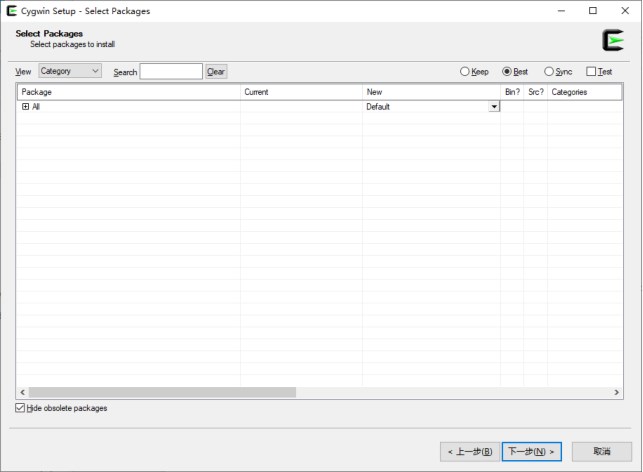
Task: Go back with the 上一步(B) button
Action: 470,451
